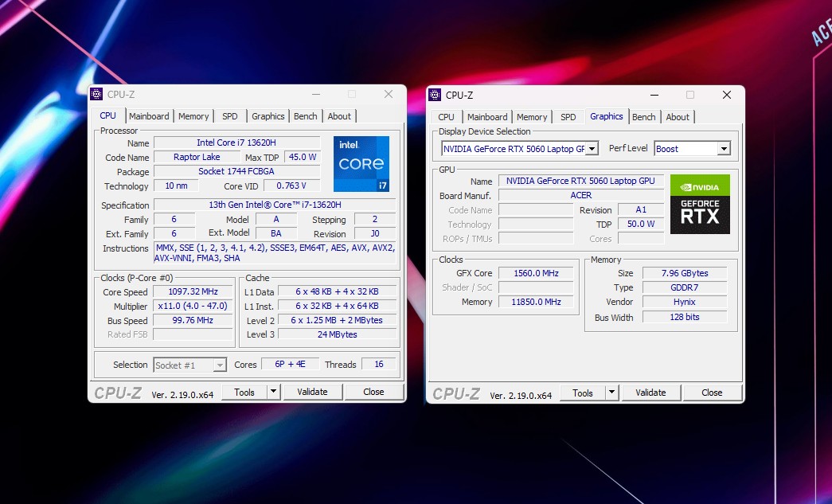
Task: Open the About tab in left CPU-Z window
Action: pos(339,116)
